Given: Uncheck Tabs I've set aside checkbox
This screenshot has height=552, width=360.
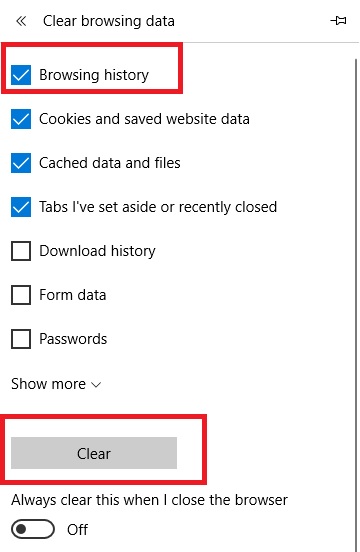Looking at the screenshot, I should coord(21,207).
